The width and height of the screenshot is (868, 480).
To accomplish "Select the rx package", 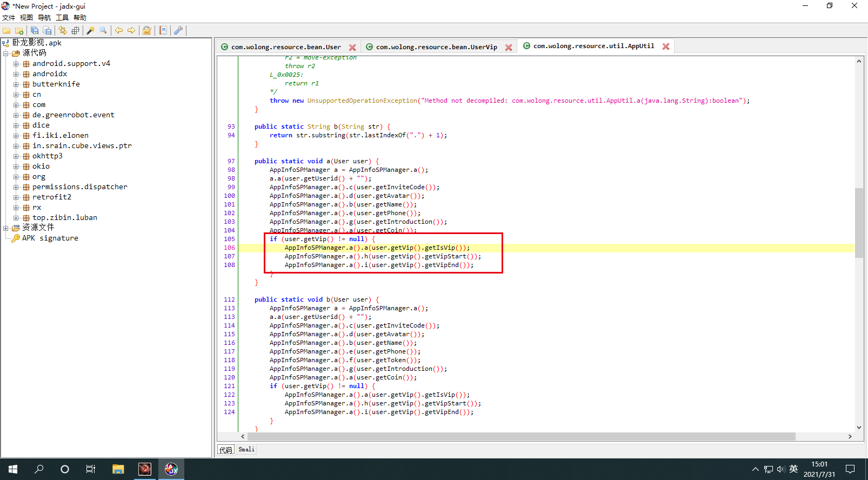I will click(36, 208).
